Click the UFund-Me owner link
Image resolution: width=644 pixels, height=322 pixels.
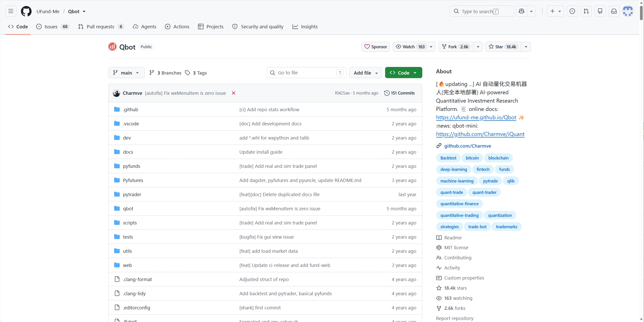tap(48, 11)
